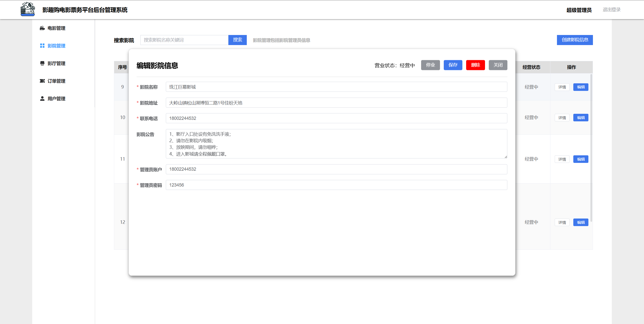Focus the 联系电话 phone field
Viewport: 644px width, 324px height.
pos(336,118)
